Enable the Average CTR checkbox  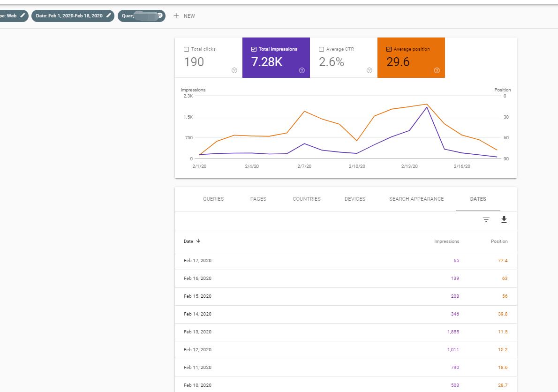point(321,49)
